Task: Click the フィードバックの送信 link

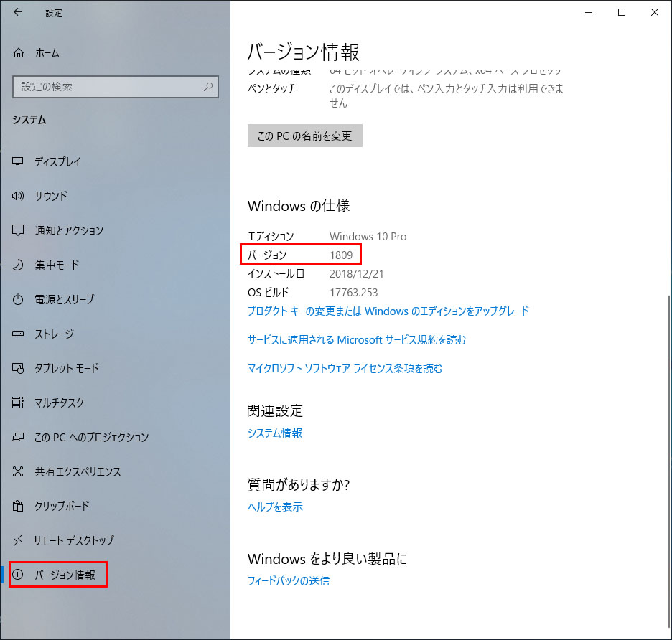Action: pos(289,581)
